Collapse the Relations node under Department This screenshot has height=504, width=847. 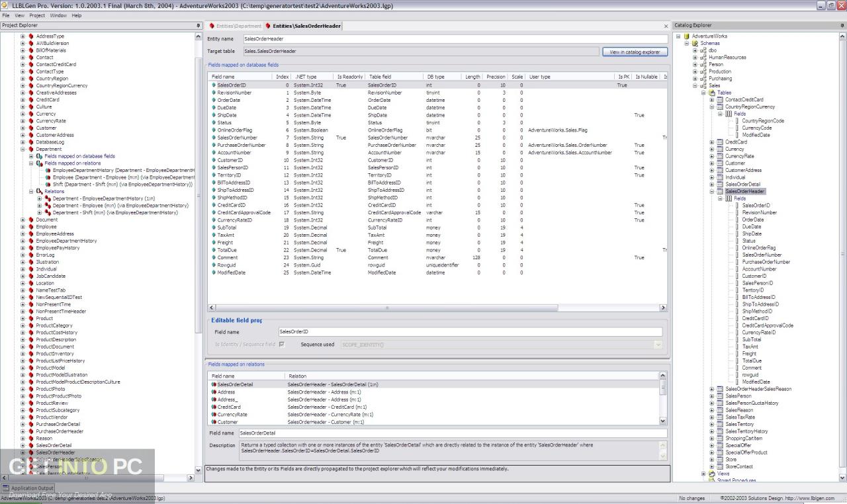tap(31, 192)
